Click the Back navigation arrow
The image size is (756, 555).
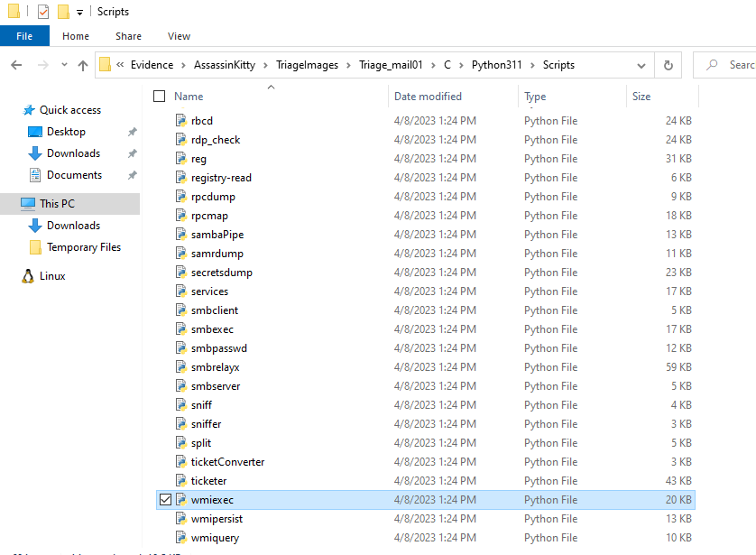click(16, 65)
